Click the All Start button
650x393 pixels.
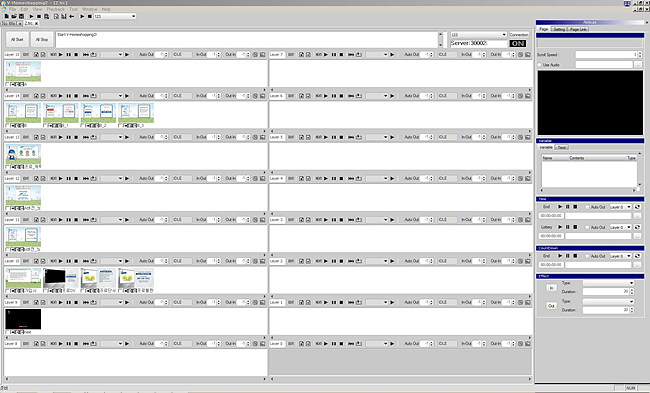(17, 40)
